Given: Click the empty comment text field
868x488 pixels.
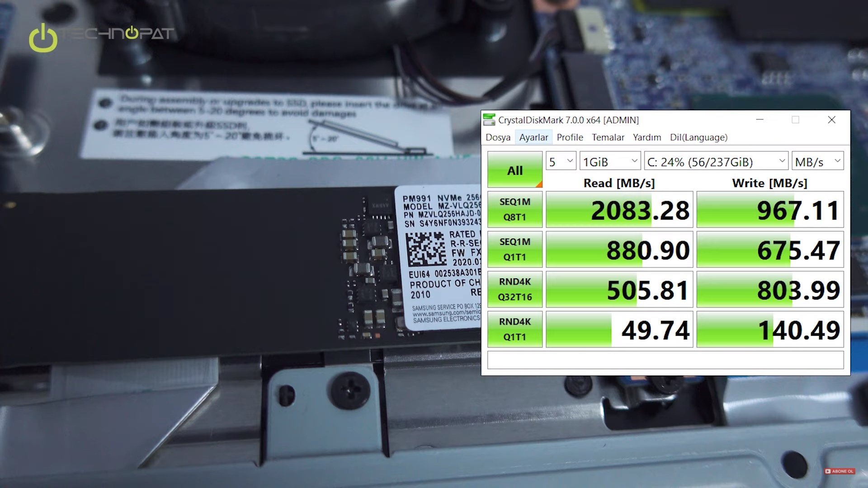Looking at the screenshot, I should (665, 360).
